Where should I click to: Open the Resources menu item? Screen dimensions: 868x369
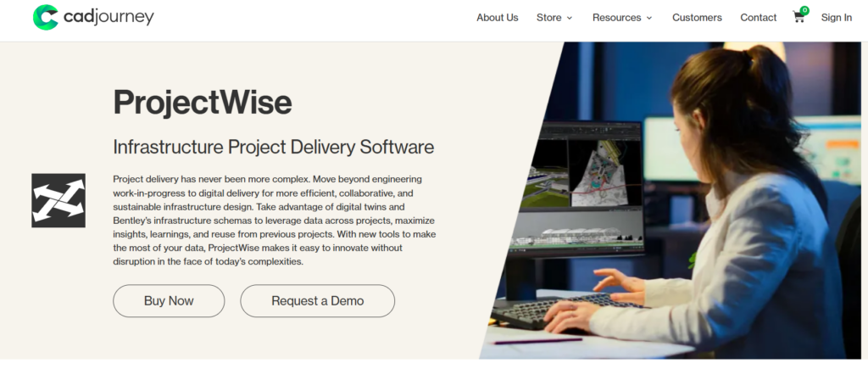coord(616,18)
